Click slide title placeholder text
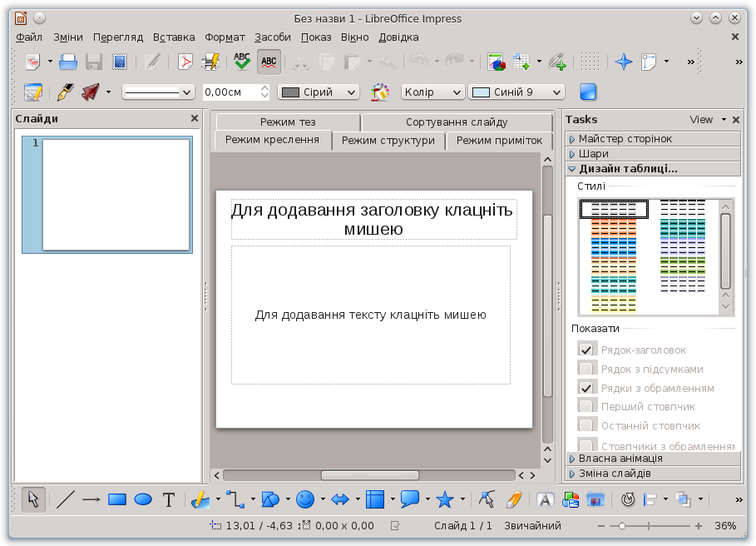Screen dimensions: 756x546 [373, 220]
